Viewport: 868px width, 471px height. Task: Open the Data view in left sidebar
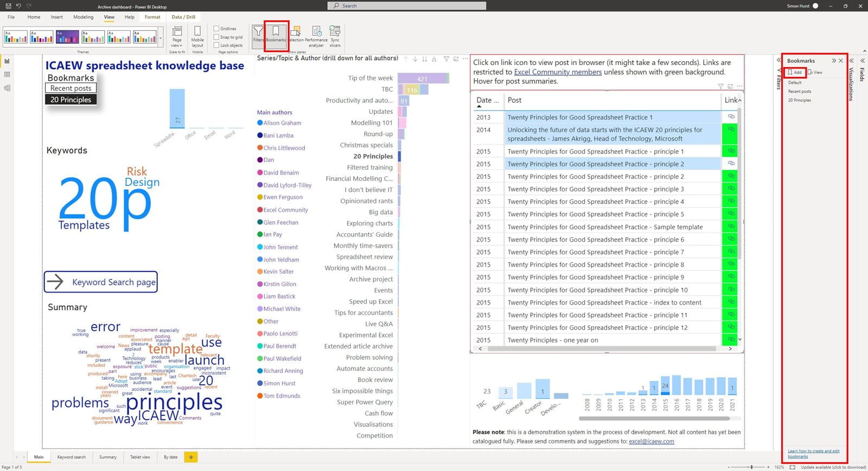pyautogui.click(x=7, y=74)
